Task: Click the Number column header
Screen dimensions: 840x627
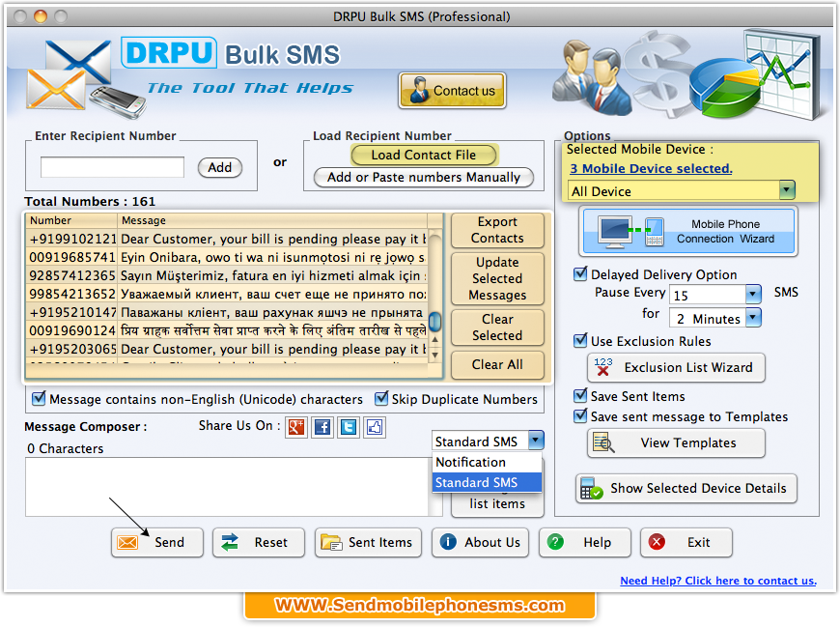Action: 71,220
